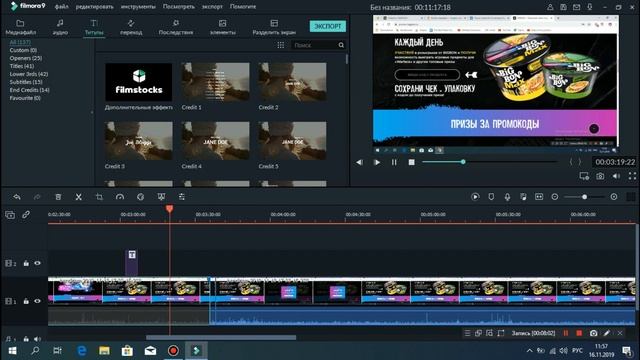The height and width of the screenshot is (360, 640).
Task: Click the grid view icon beside search
Action: (x=281, y=45)
